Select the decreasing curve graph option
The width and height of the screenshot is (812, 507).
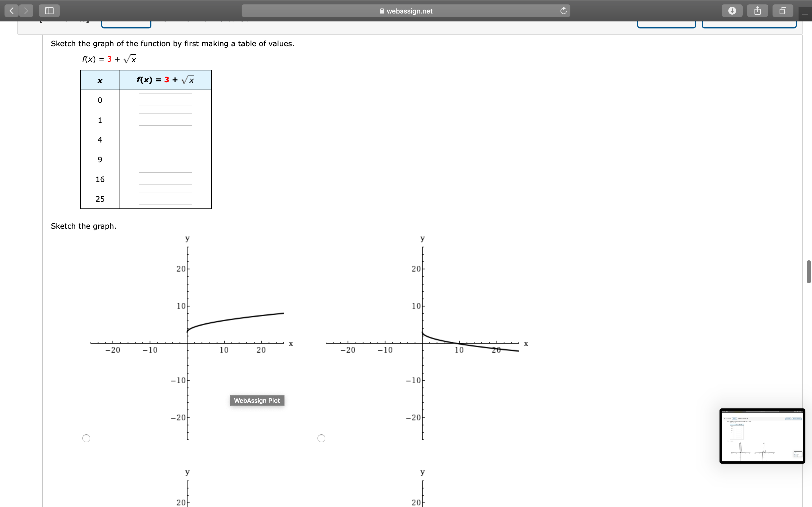point(321,438)
